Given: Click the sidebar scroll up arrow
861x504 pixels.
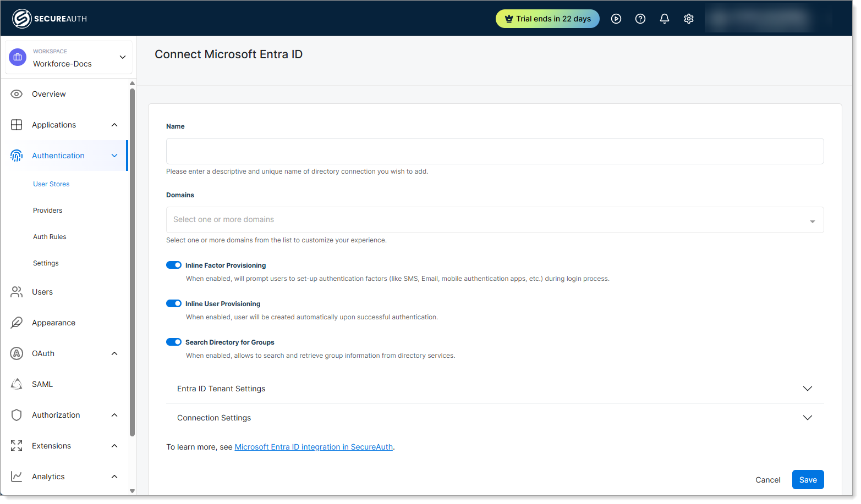Looking at the screenshot, I should (132, 84).
